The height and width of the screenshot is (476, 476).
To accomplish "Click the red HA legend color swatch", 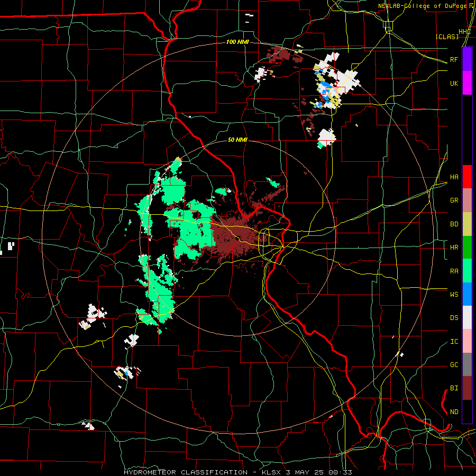I will click(467, 177).
